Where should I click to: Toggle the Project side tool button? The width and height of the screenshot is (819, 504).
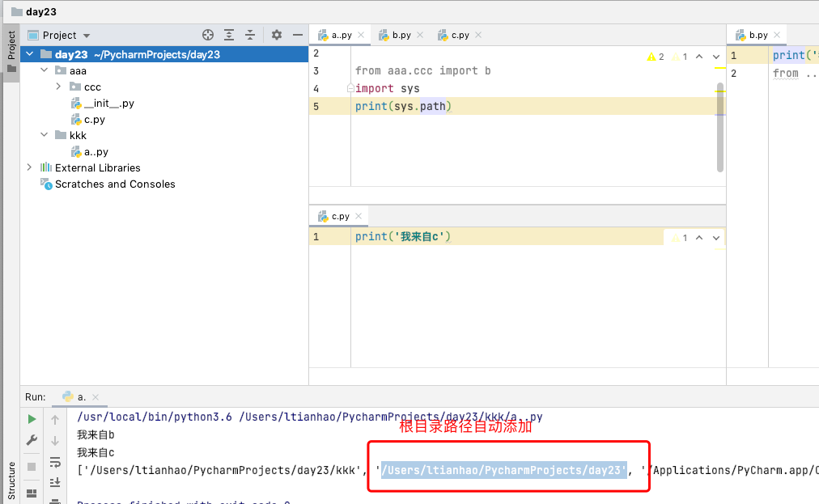(x=11, y=52)
